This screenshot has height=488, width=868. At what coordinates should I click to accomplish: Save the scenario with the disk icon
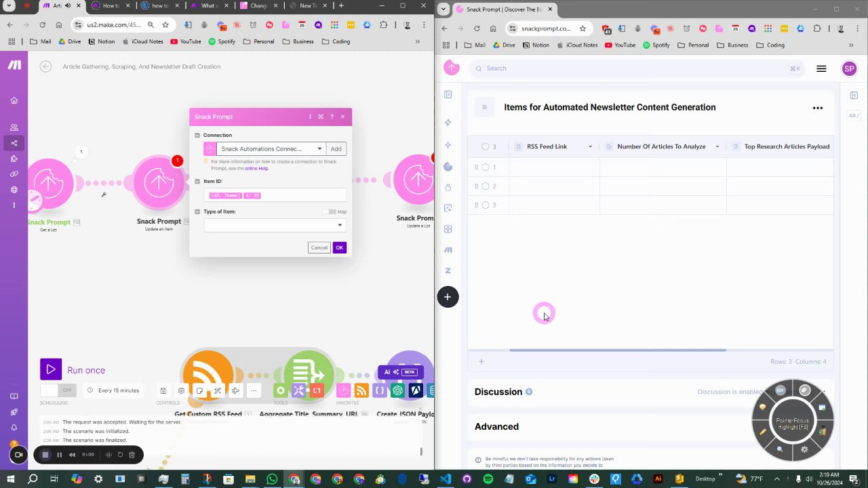point(163,390)
